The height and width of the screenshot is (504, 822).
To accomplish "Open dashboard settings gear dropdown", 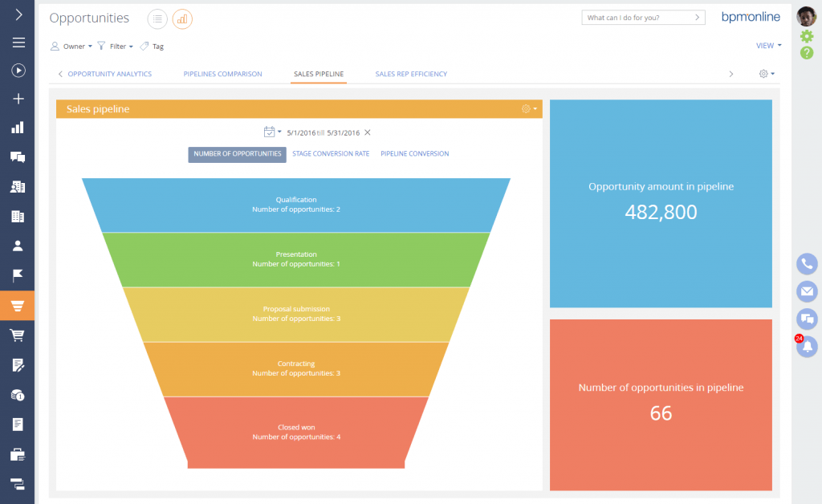I will [767, 74].
